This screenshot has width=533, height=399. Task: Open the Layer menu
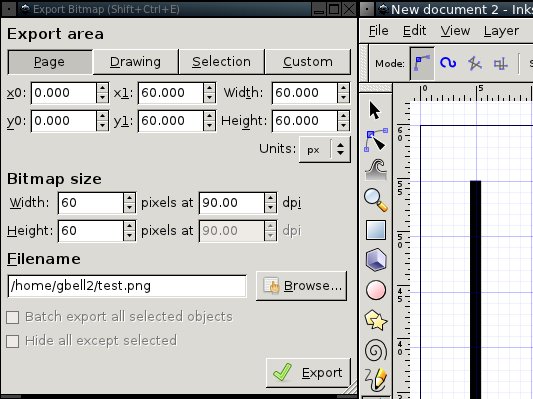click(501, 31)
